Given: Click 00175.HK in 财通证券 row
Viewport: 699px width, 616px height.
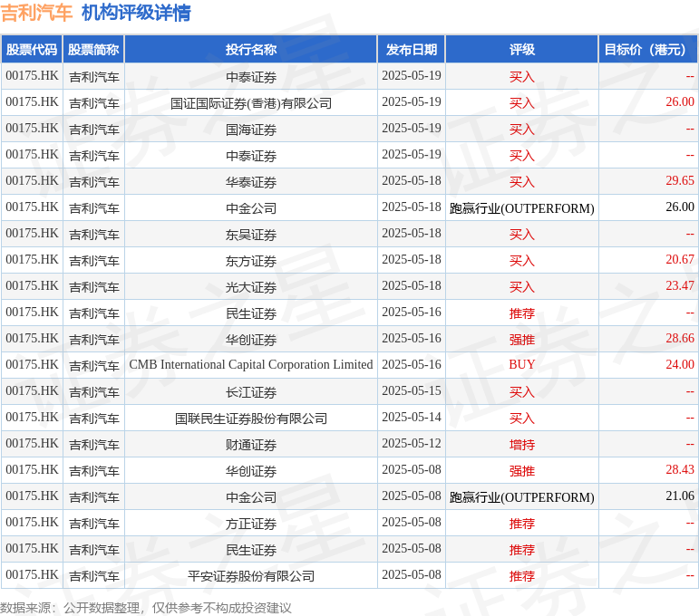Looking at the screenshot, I should [x=32, y=443].
